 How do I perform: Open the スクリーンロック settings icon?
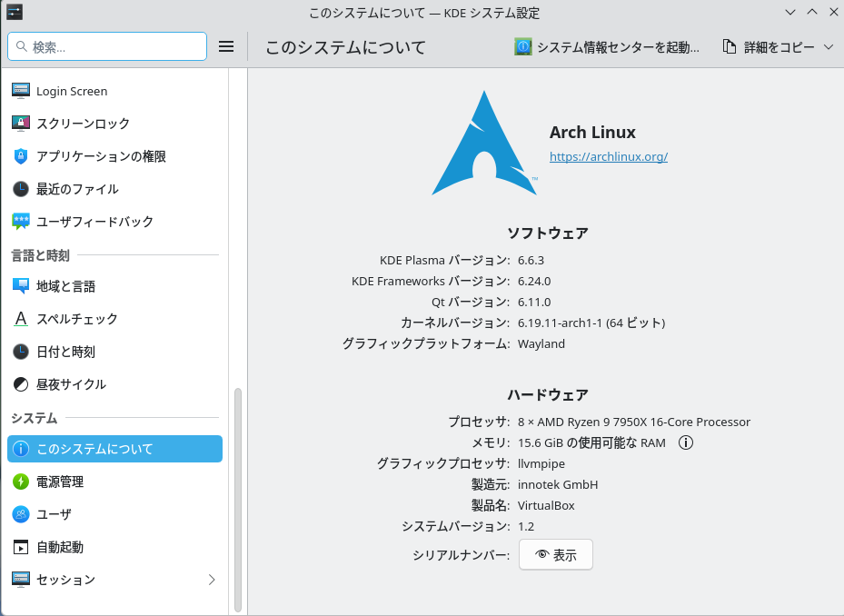tap(20, 124)
